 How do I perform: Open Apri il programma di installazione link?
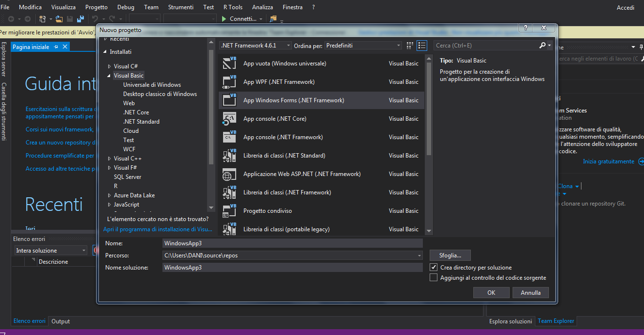pyautogui.click(x=158, y=229)
